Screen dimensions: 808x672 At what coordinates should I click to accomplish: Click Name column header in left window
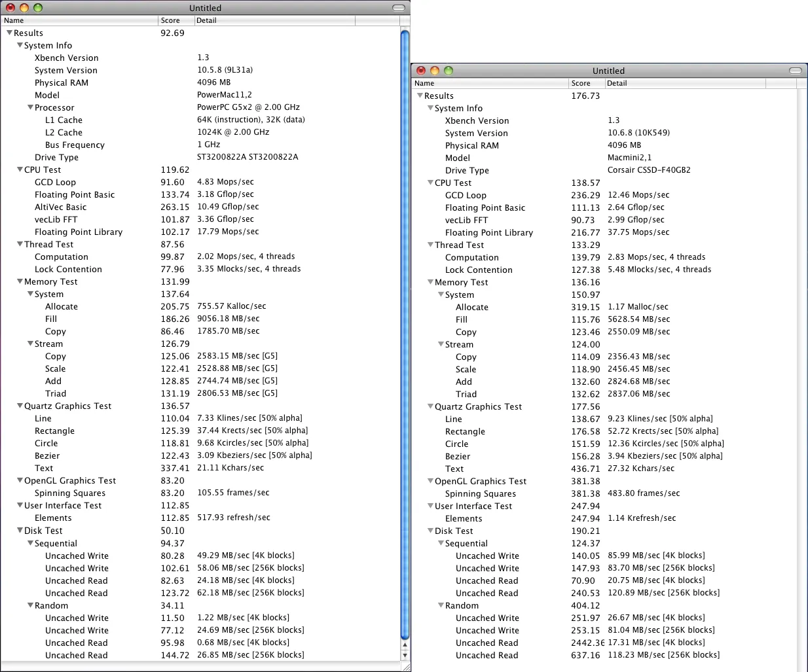79,20
